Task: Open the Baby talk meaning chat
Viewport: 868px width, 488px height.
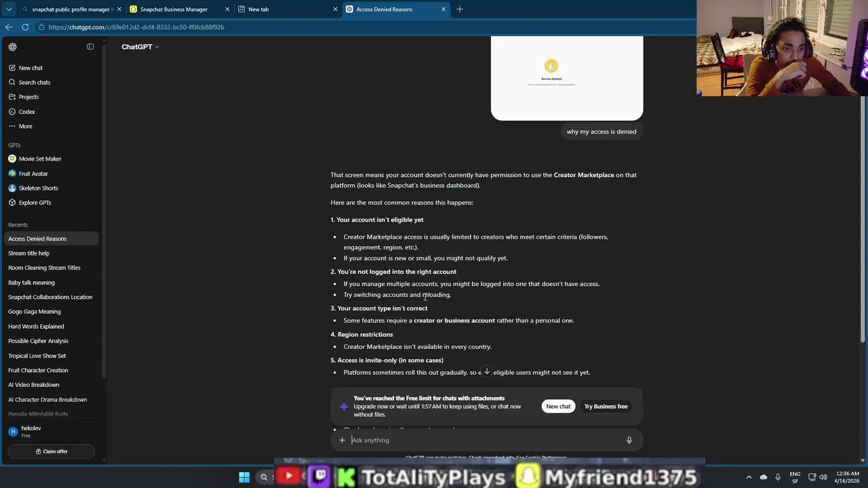Action: 52,283
